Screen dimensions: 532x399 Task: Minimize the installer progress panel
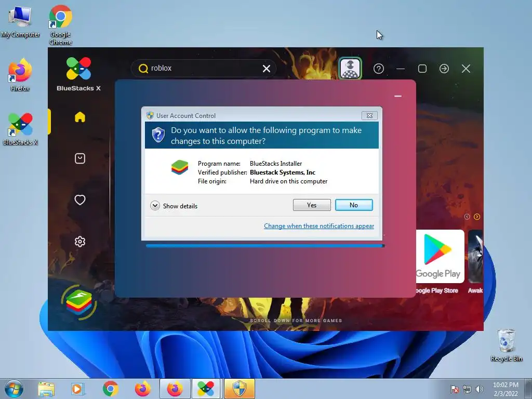point(398,96)
